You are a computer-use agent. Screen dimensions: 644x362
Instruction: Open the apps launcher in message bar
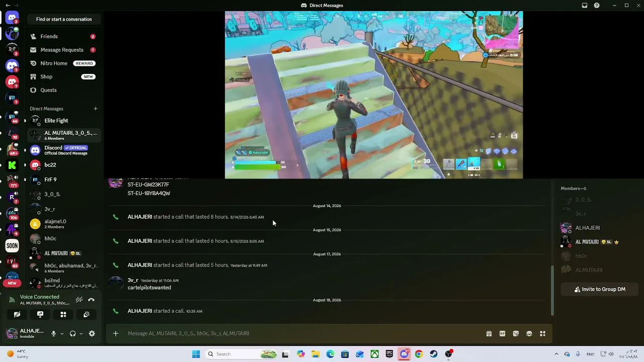pos(542,333)
